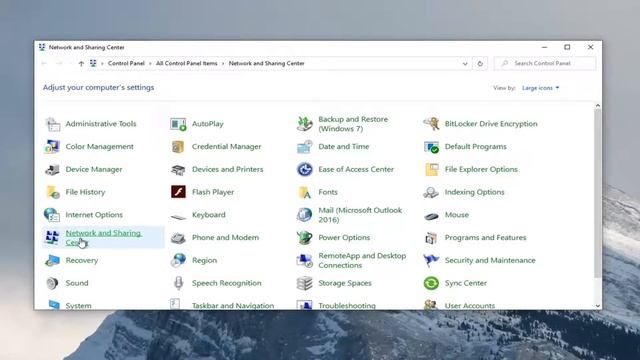Open the View by Large icons dropdown
The width and height of the screenshot is (640, 360).
click(540, 88)
